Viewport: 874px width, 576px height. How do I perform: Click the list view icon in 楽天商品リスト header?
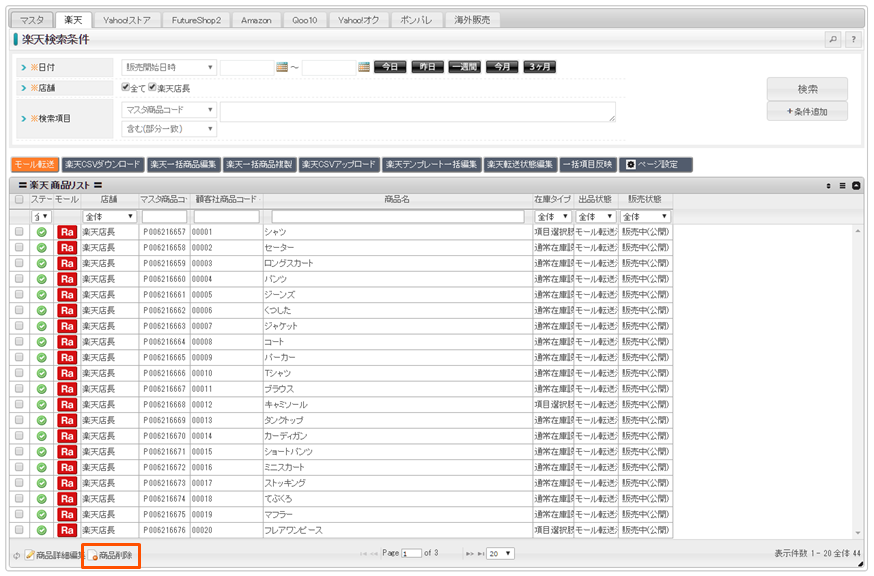842,186
